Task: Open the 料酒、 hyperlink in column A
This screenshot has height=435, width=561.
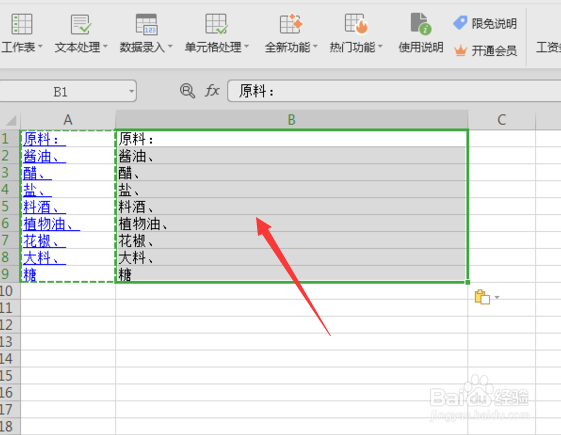Action: pos(44,207)
